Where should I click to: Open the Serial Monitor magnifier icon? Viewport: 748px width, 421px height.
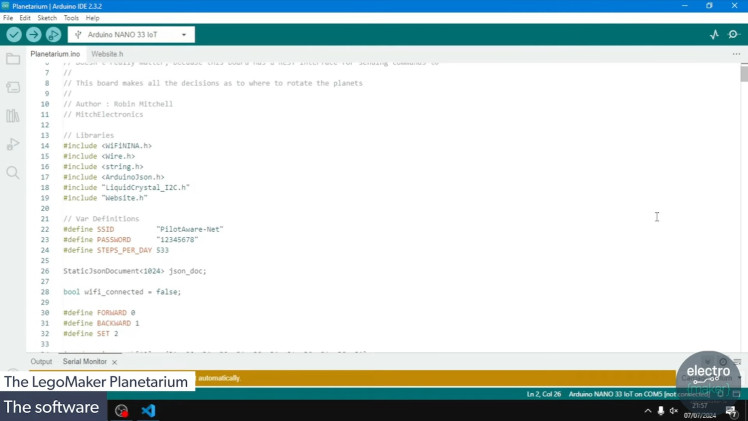coord(734,34)
